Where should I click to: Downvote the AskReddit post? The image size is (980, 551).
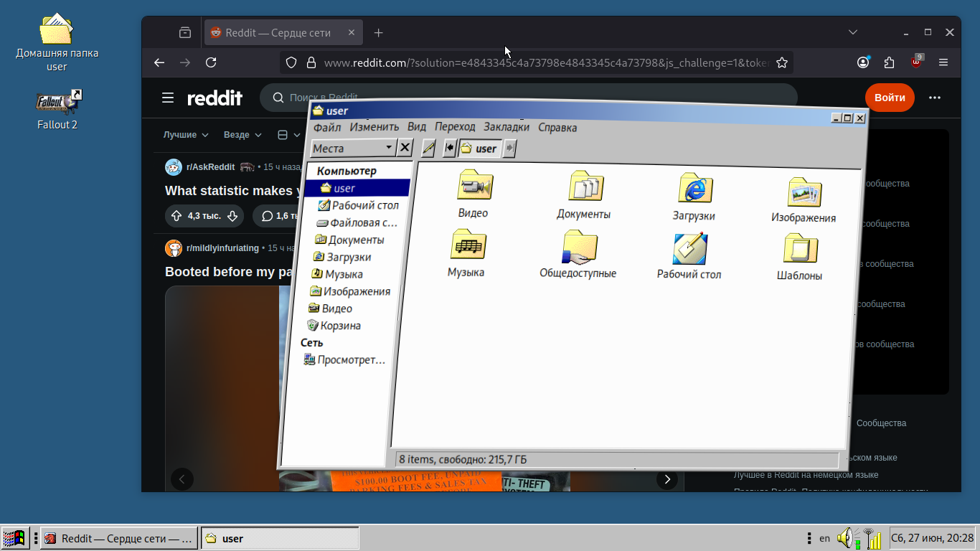[x=232, y=216]
